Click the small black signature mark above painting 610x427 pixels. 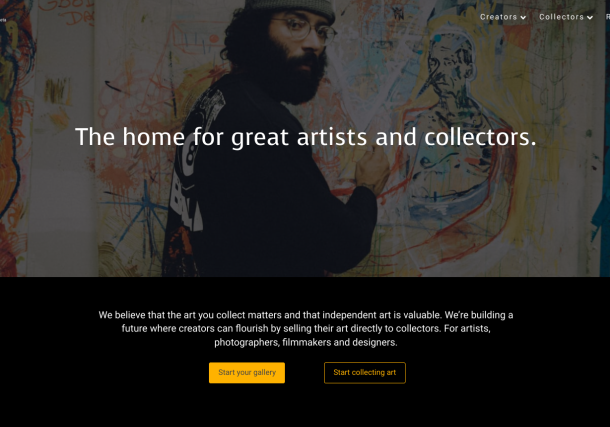[398, 14]
